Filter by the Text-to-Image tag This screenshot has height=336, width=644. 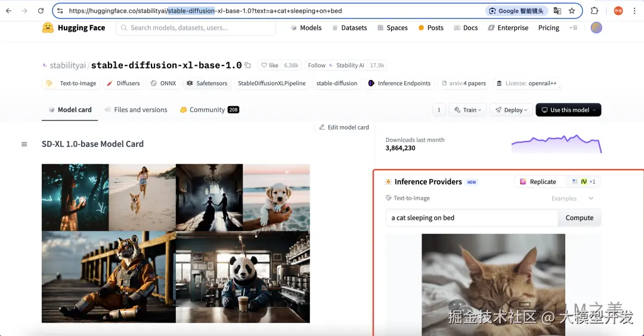point(71,83)
